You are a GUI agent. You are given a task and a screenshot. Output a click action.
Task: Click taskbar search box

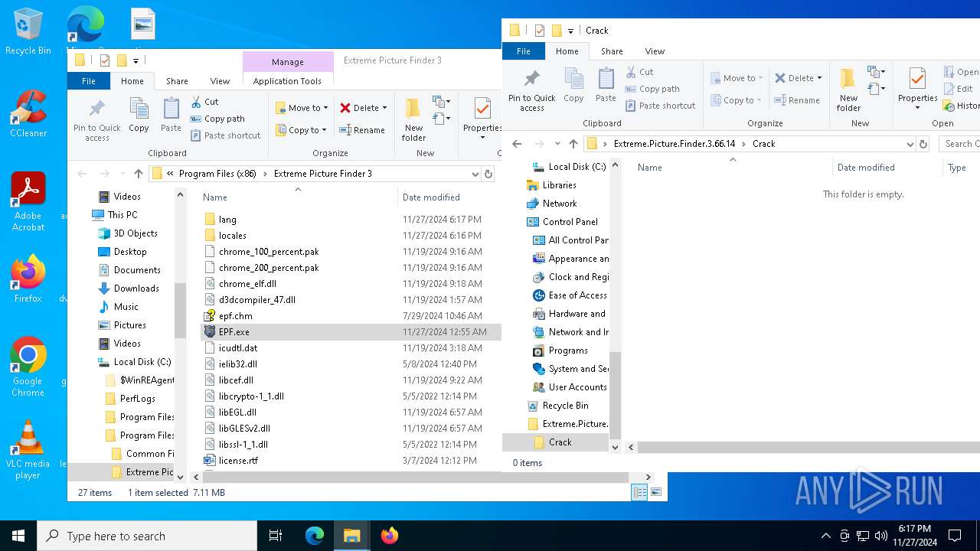point(147,536)
